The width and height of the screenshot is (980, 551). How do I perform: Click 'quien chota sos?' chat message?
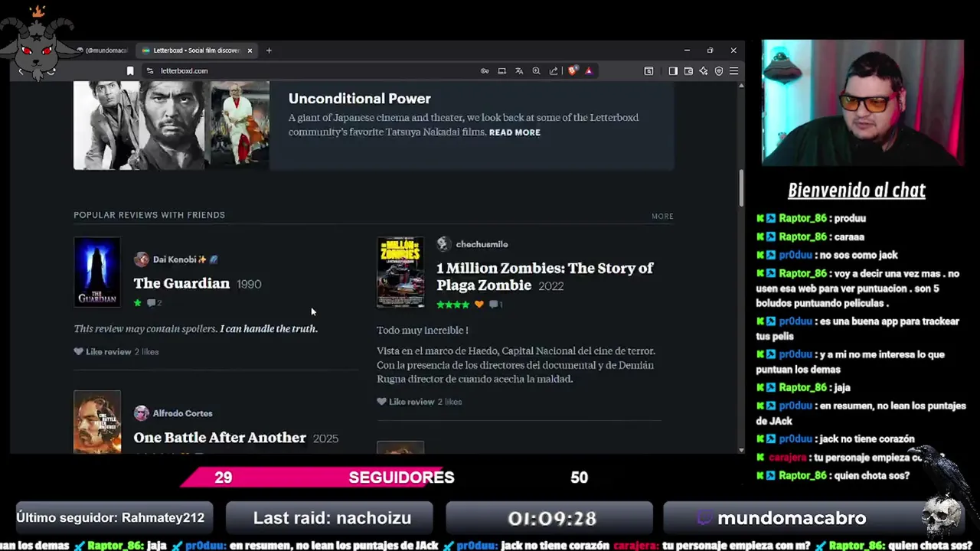coord(873,475)
